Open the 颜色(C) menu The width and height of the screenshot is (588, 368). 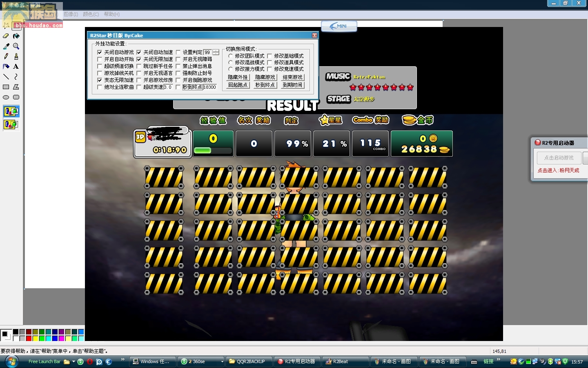91,14
